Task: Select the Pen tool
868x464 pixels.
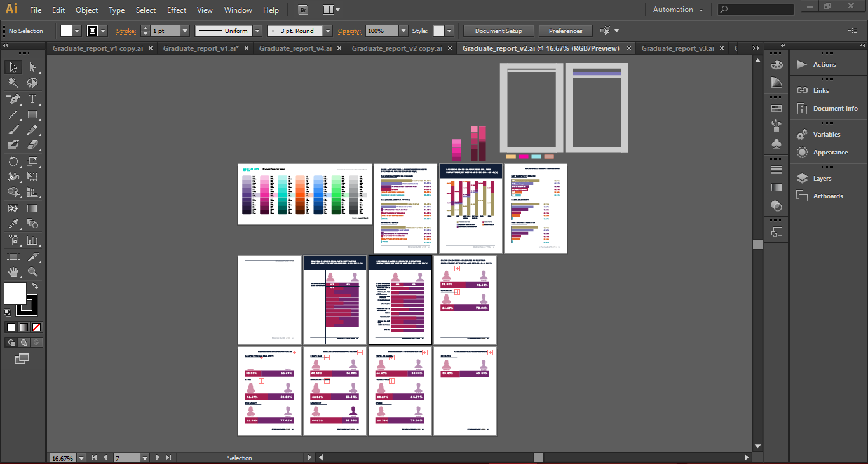Action: point(13,99)
